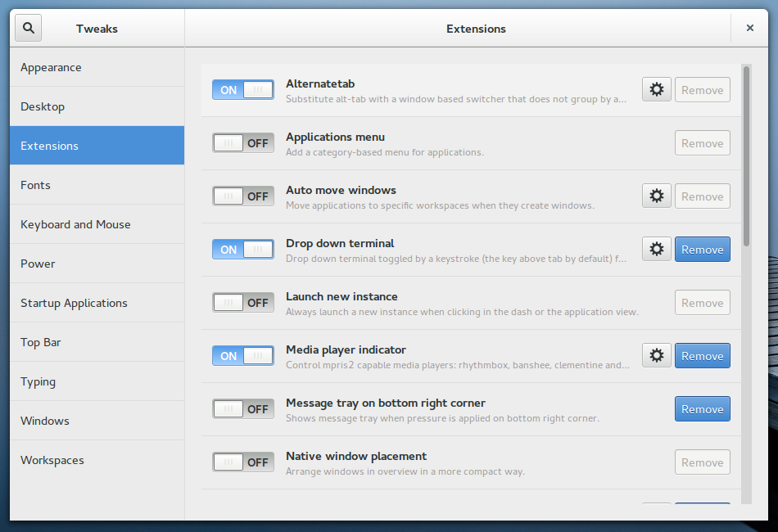Open Drop down terminal settings gear
The width and height of the screenshot is (778, 532).
tap(656, 250)
